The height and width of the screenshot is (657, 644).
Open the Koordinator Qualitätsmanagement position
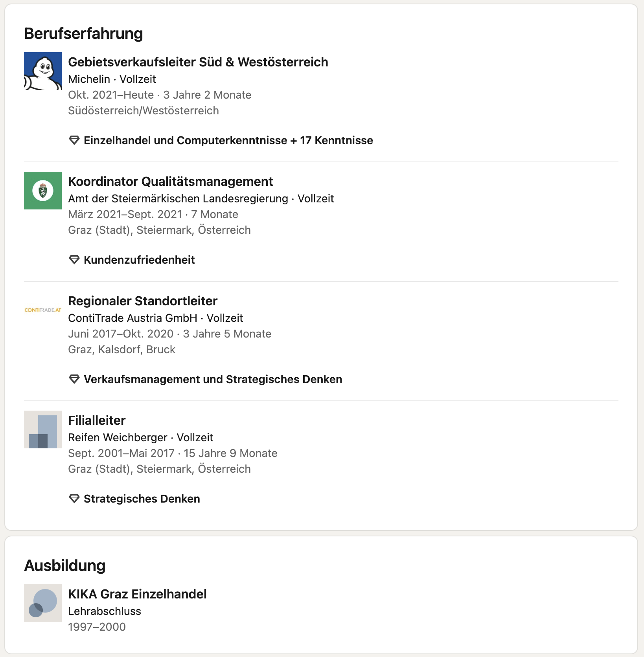pos(171,182)
